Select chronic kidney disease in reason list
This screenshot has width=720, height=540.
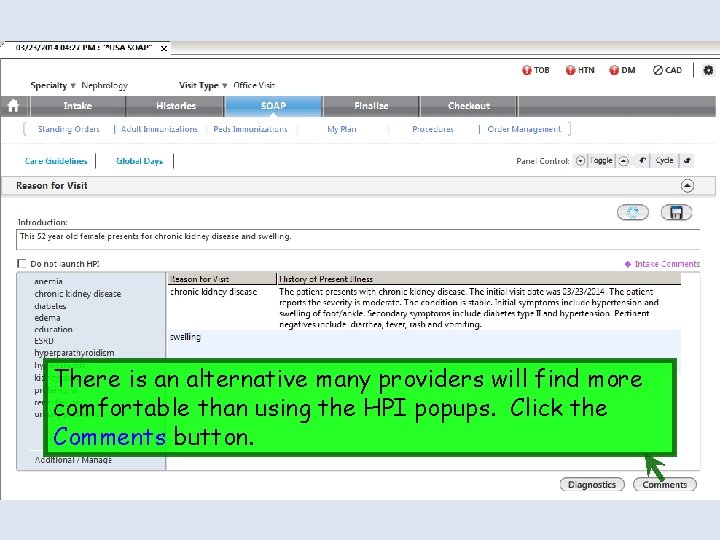[x=78, y=293]
